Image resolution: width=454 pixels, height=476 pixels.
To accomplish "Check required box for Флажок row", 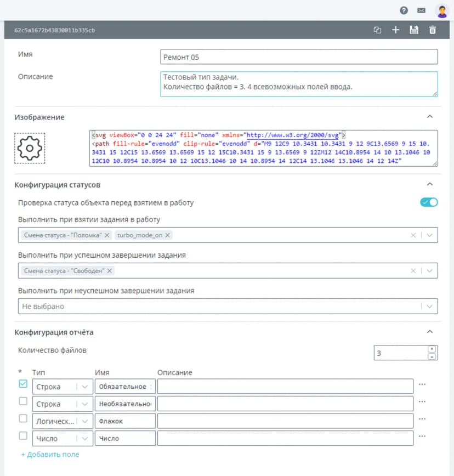I will [23, 418].
